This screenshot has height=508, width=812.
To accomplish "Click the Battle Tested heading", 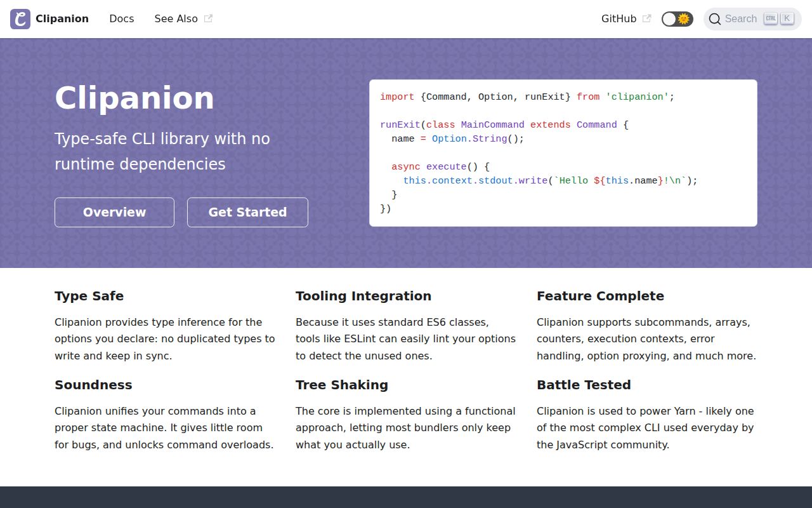I will click(x=584, y=385).
